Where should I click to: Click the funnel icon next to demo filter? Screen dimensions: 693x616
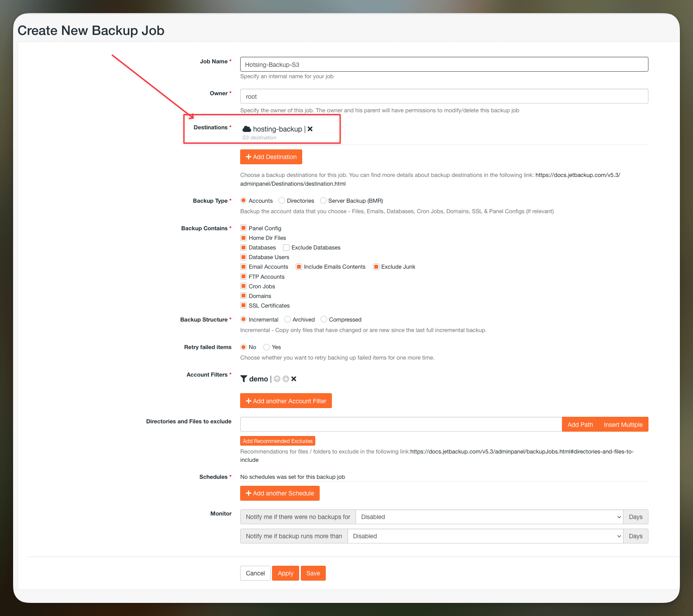(244, 379)
